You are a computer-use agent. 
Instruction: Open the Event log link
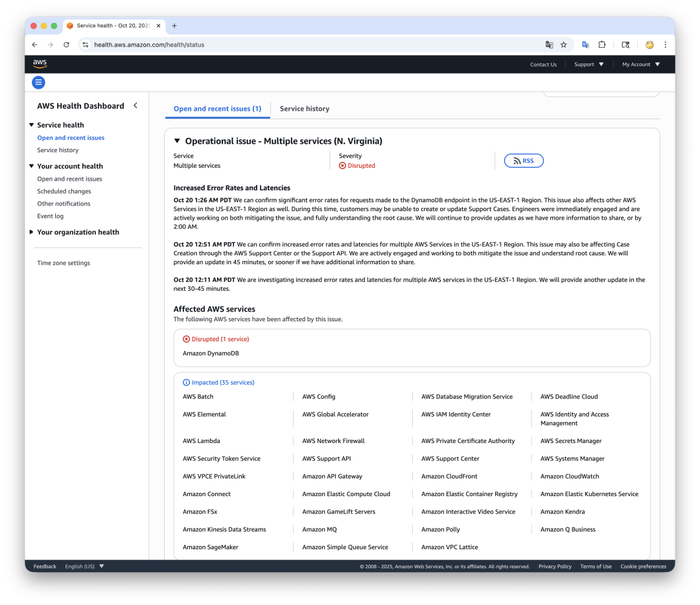pyautogui.click(x=50, y=216)
